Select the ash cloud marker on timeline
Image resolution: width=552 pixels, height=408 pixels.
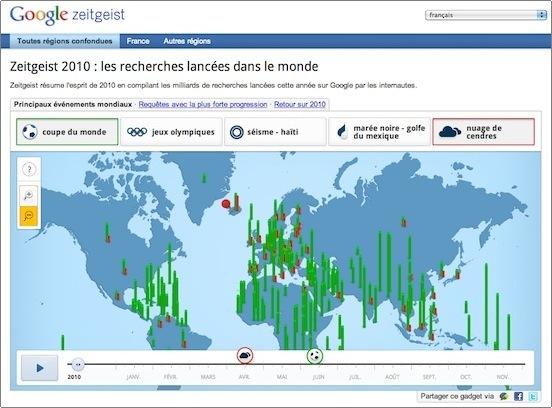click(x=245, y=356)
